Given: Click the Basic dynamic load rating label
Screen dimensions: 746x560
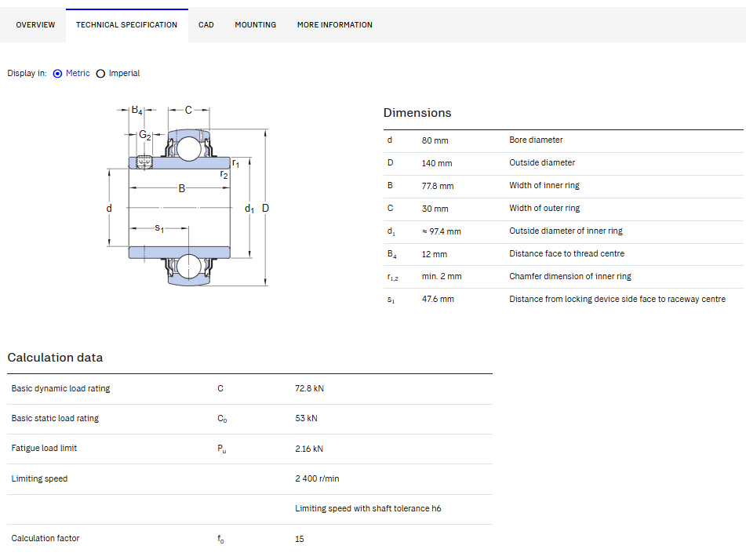Looking at the screenshot, I should coord(60,389).
